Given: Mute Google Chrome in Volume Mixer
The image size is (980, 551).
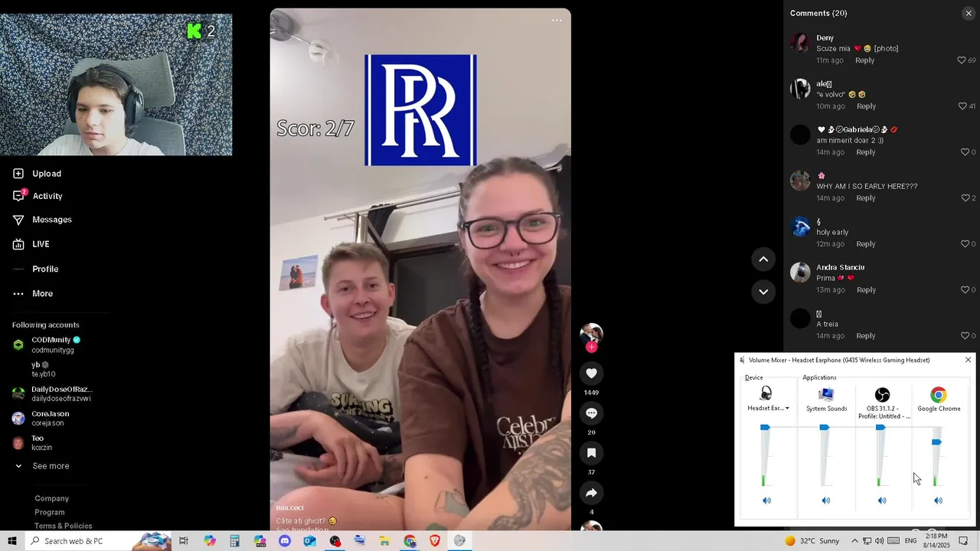Looking at the screenshot, I should [938, 500].
